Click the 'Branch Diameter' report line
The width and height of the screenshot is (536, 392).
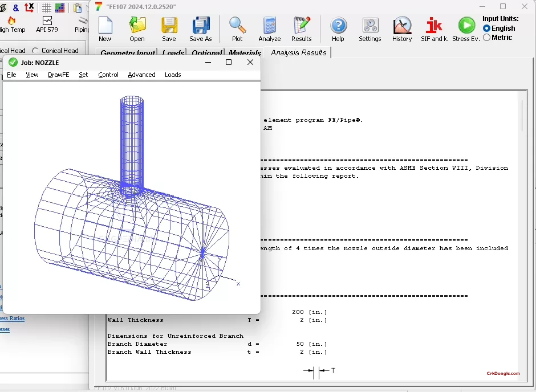(x=217, y=344)
